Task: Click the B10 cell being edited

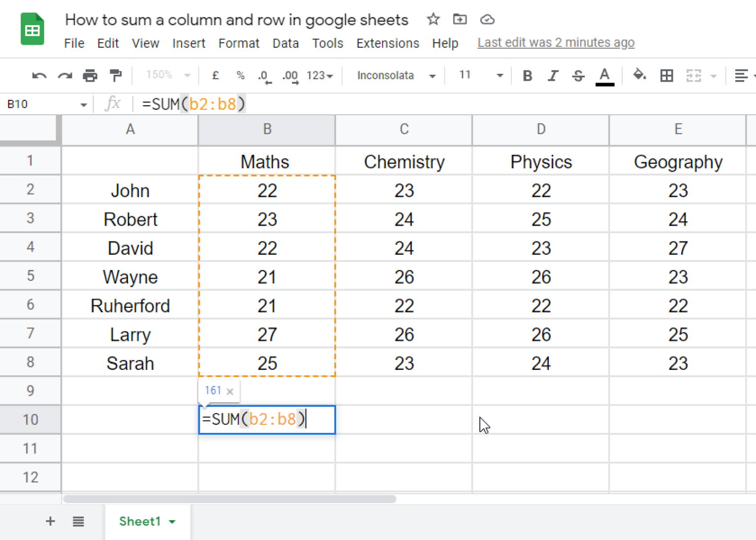Action: (x=267, y=420)
